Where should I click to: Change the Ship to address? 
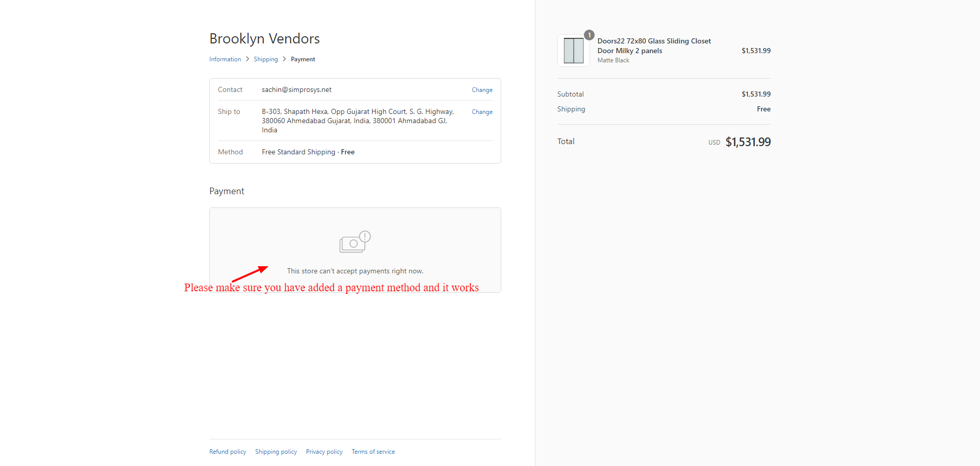(482, 112)
